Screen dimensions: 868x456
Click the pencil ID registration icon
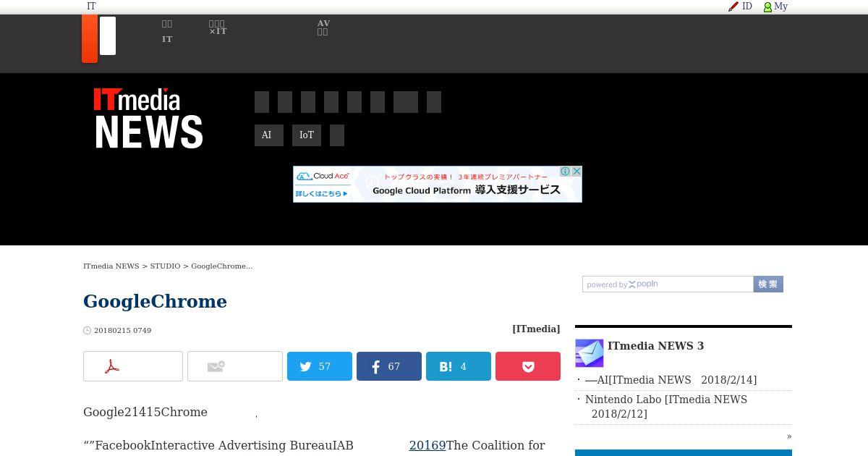coord(733,7)
